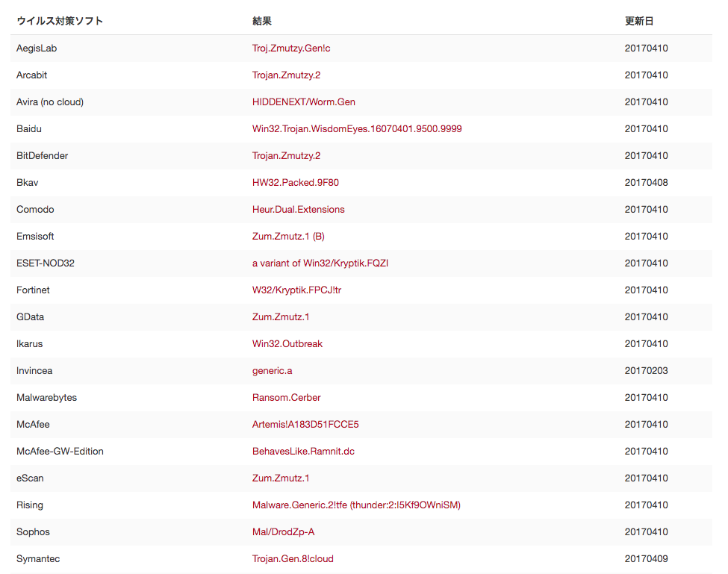Click eScan's Zum.Zmutz.1 result
728x574 pixels.
281,479
